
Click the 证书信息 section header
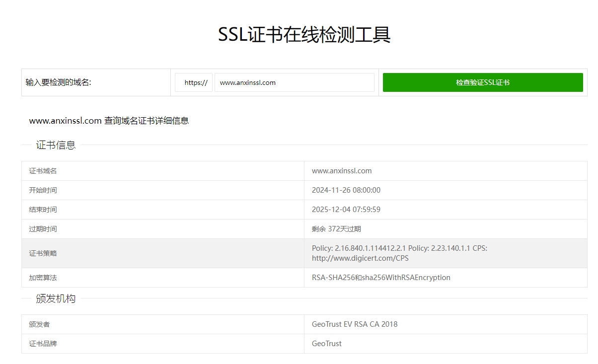[56, 145]
